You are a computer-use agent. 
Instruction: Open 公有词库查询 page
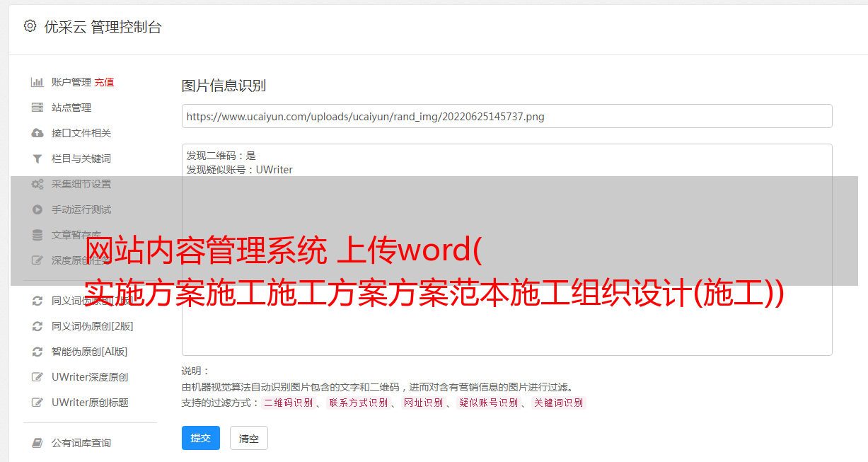(81, 443)
